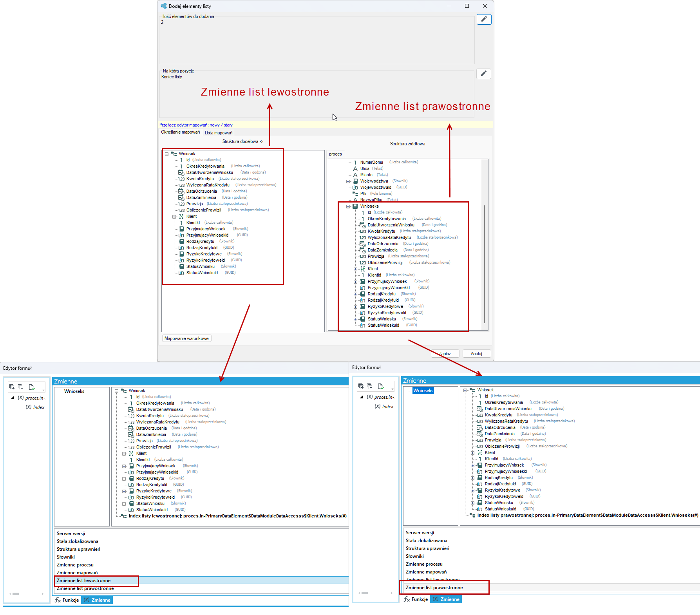The image size is (700, 615).
Task: Follow 'Przełącz edytor mapowań: nowy / stary' link
Action: pos(196,125)
